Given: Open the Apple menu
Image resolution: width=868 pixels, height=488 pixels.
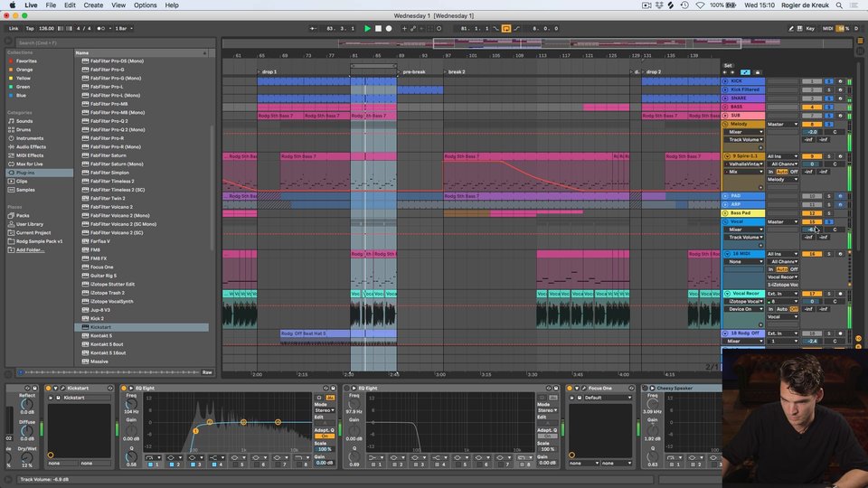Looking at the screenshot, I should [x=12, y=5].
